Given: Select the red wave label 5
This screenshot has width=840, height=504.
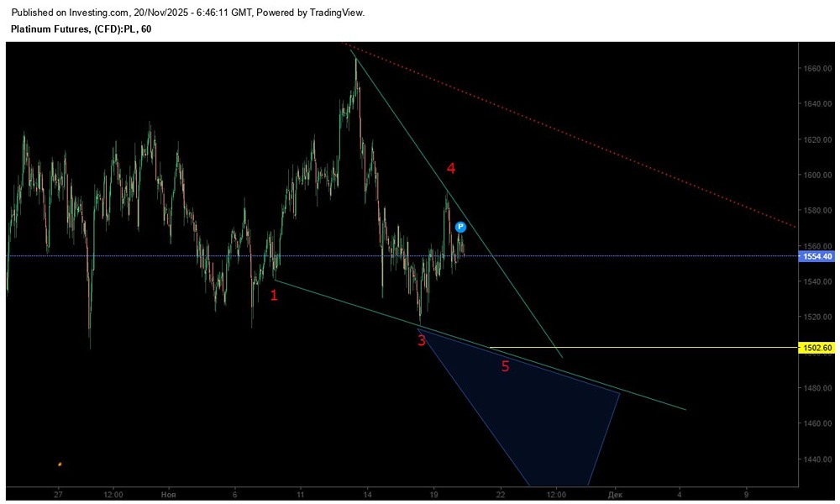Looking at the screenshot, I should pyautogui.click(x=505, y=366).
